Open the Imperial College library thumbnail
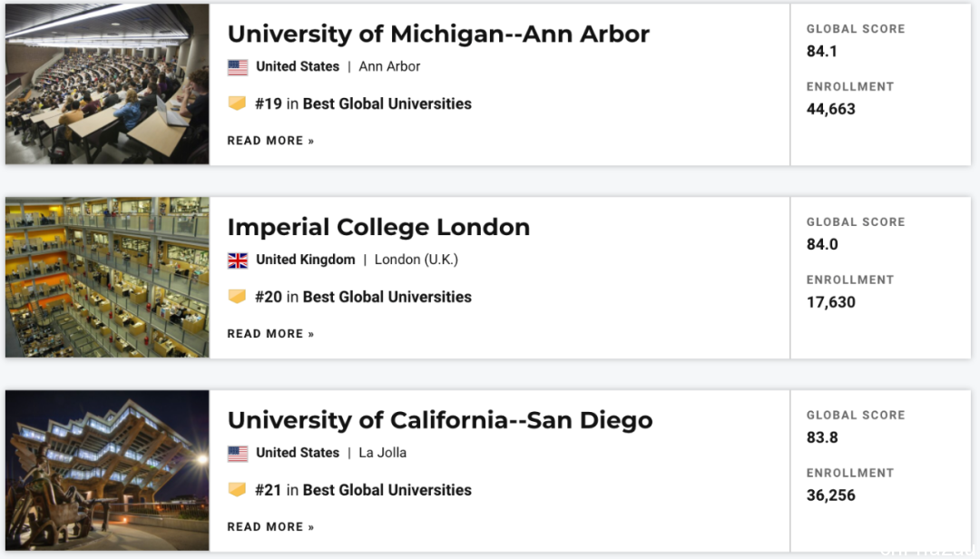Image resolution: width=980 pixels, height=559 pixels. (107, 278)
